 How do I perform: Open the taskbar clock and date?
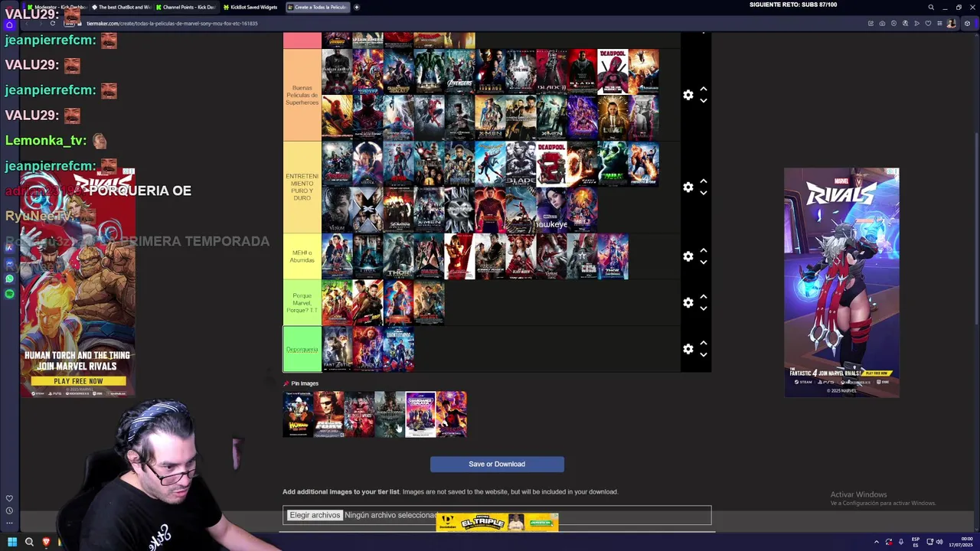[962, 542]
